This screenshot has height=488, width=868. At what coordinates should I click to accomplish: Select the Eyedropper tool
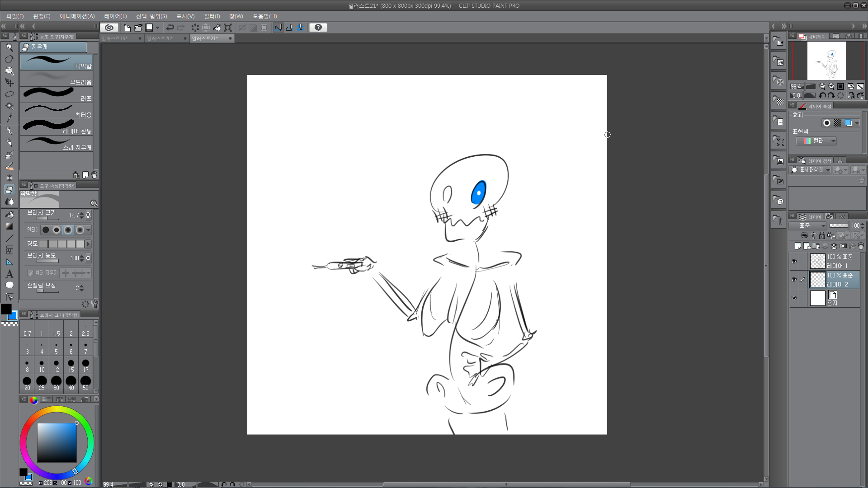coord(9,118)
